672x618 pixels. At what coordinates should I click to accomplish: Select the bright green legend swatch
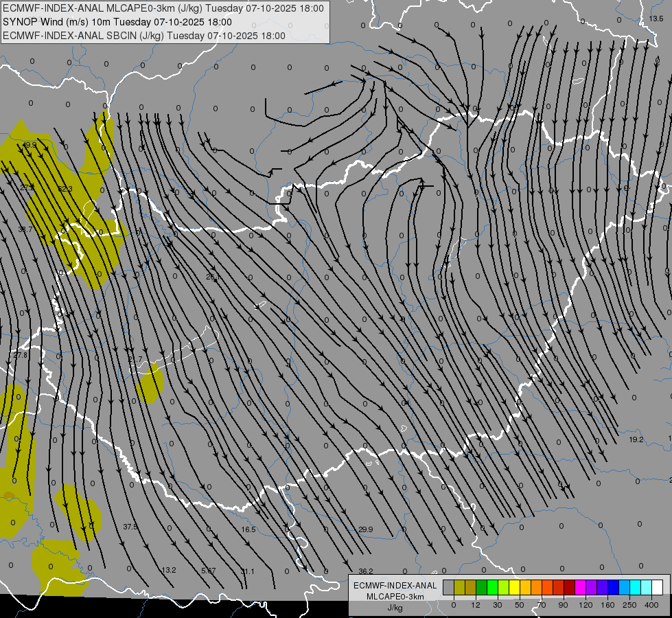492,587
